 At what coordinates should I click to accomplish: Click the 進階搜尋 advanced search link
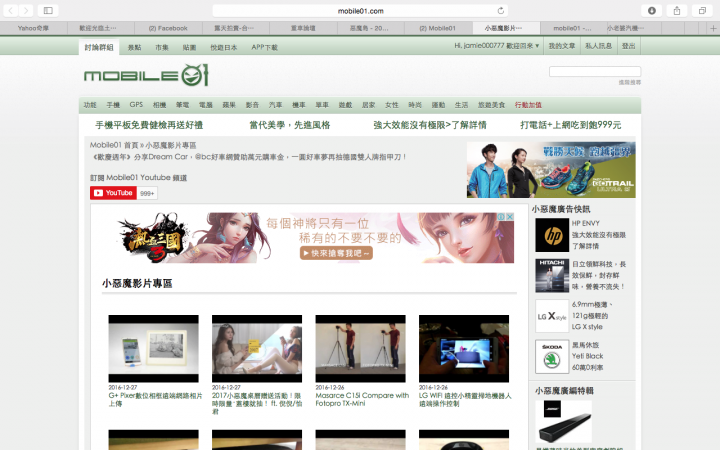coord(630,83)
